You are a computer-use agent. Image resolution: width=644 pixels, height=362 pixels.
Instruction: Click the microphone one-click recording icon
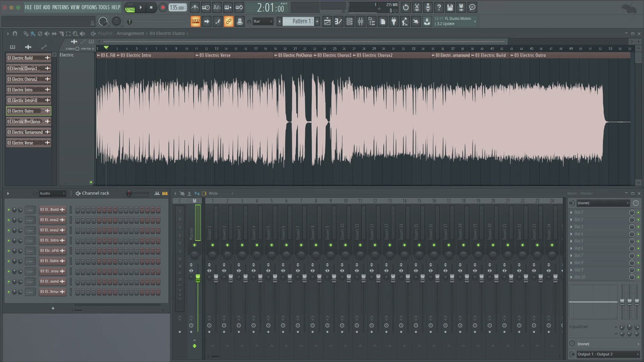point(428,8)
